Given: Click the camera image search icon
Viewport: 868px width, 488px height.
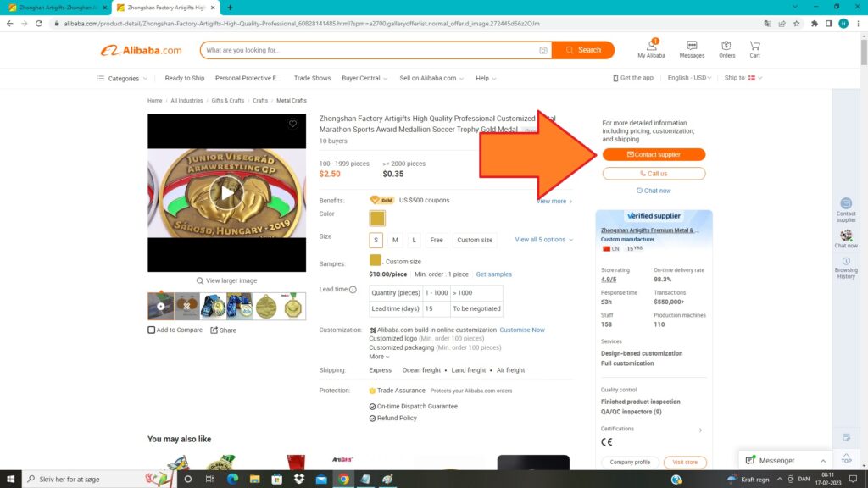Looking at the screenshot, I should (x=542, y=51).
